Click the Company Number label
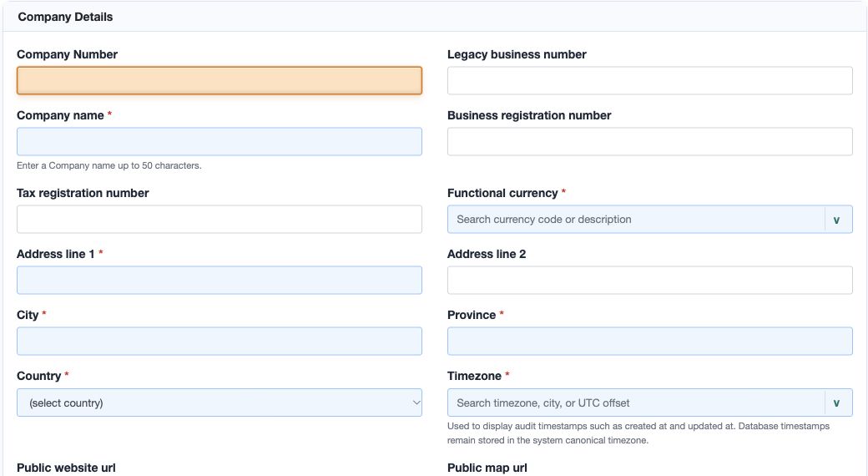The image size is (868, 476). point(67,54)
